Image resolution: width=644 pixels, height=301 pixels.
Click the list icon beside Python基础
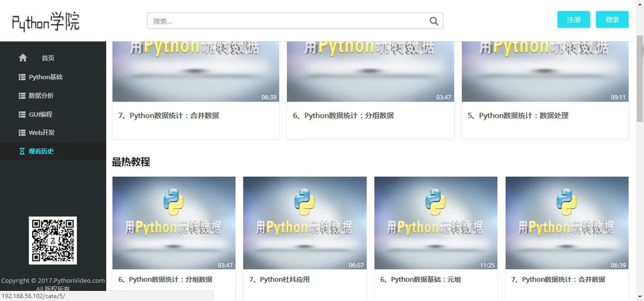click(22, 77)
